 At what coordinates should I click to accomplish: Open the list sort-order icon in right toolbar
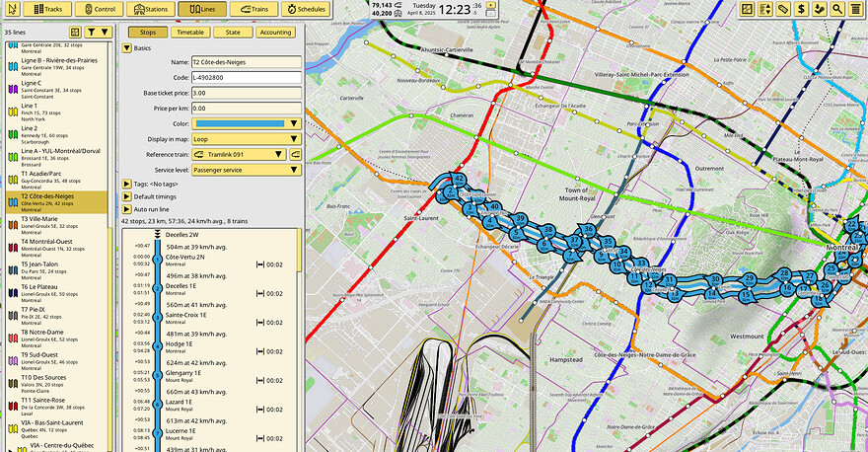(x=765, y=9)
